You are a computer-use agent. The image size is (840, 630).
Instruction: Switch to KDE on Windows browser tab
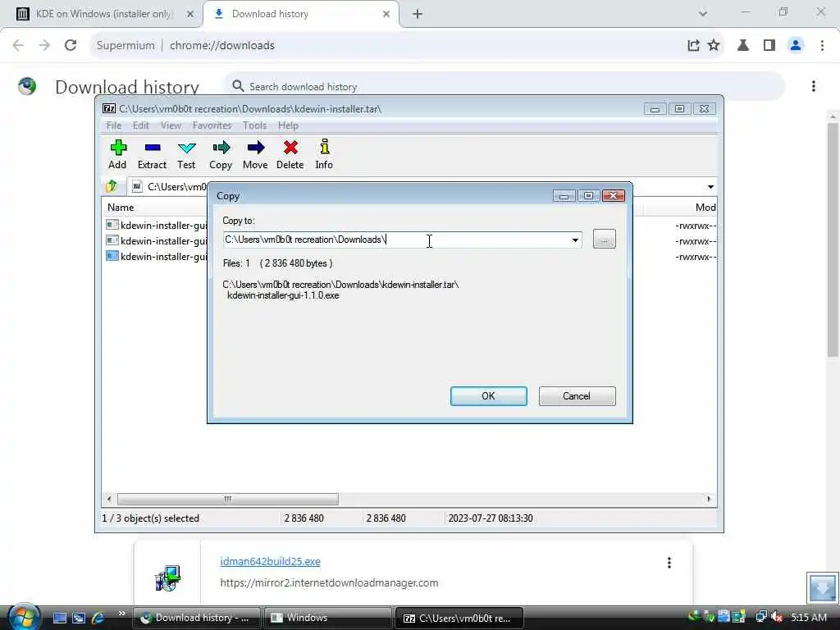pyautogui.click(x=103, y=14)
